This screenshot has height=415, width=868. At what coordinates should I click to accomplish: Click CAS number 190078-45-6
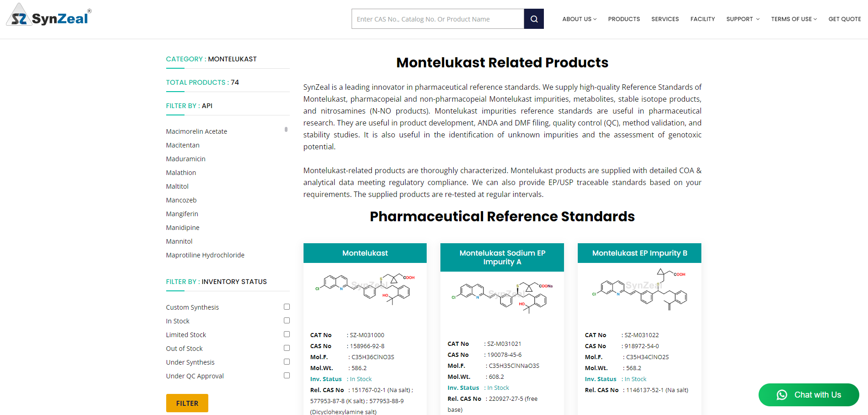click(x=505, y=355)
